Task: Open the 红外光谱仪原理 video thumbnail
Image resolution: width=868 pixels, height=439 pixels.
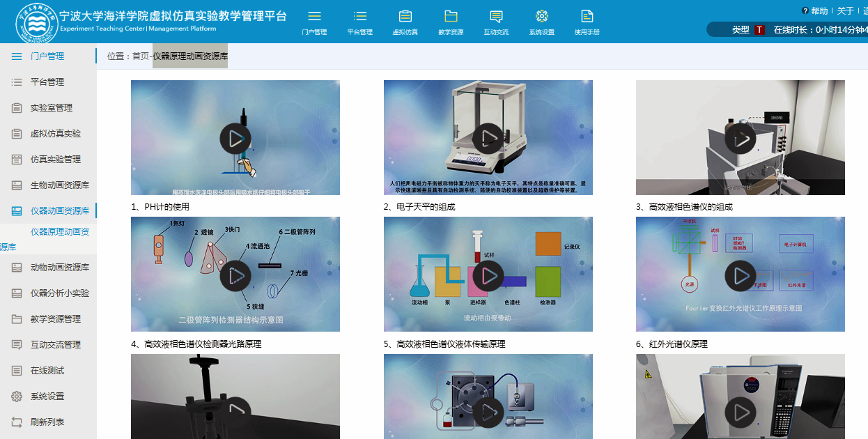Action: pos(740,276)
